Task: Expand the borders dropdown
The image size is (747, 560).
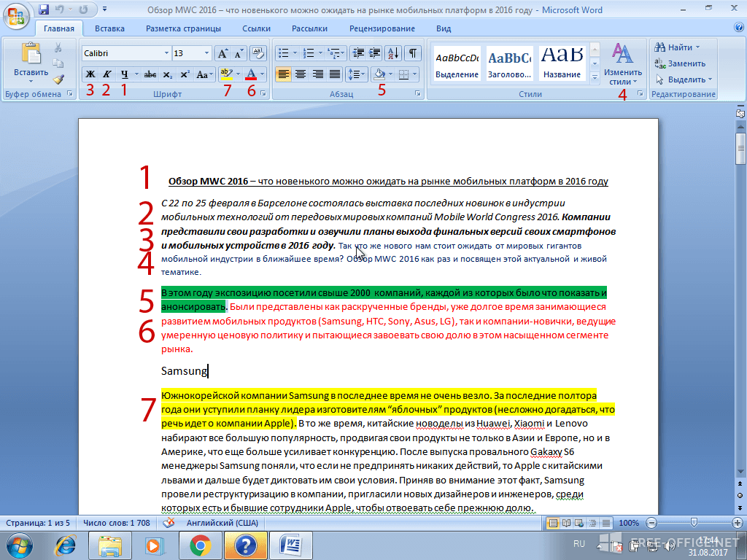Action: click(x=414, y=74)
